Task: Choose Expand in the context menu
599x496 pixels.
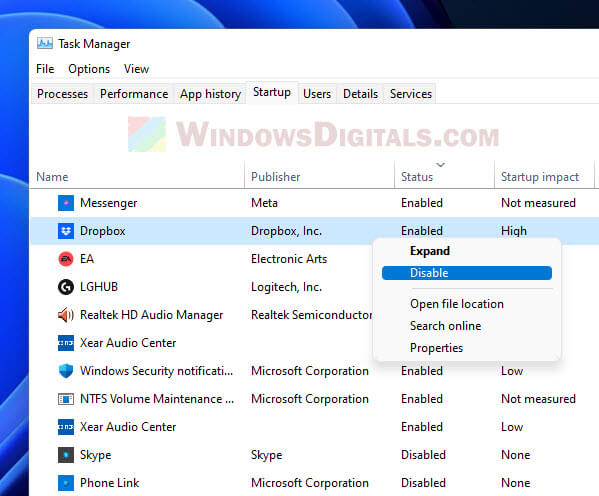Action: [x=467, y=251]
